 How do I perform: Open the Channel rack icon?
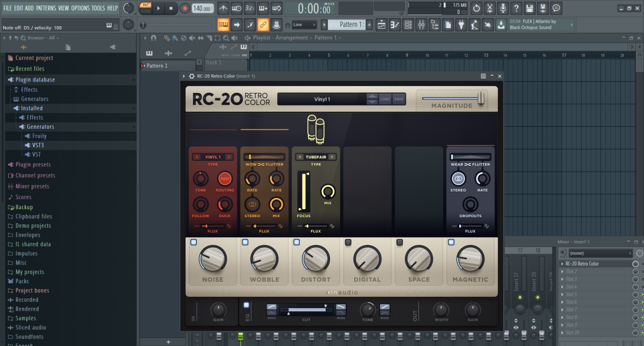pos(408,25)
